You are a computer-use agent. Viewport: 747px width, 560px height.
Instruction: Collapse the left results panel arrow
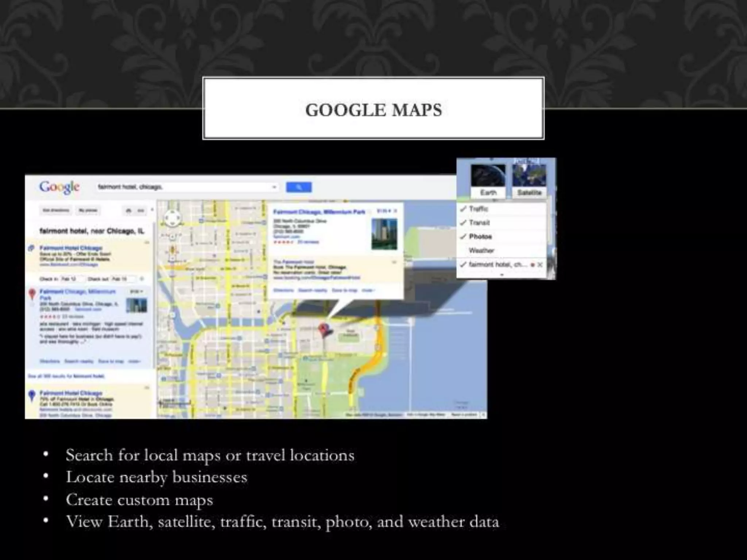pos(152,210)
